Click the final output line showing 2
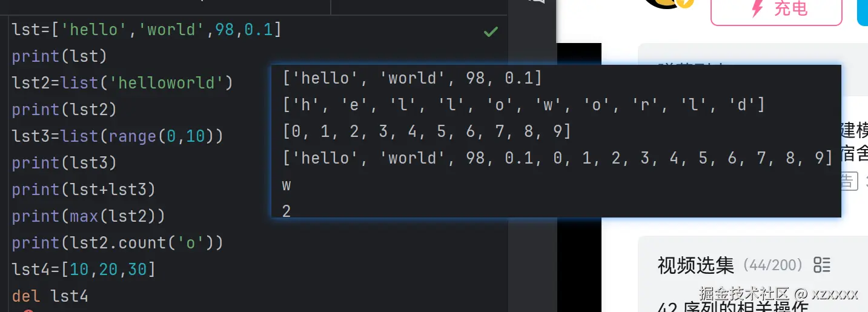The image size is (868, 312). coord(287,211)
